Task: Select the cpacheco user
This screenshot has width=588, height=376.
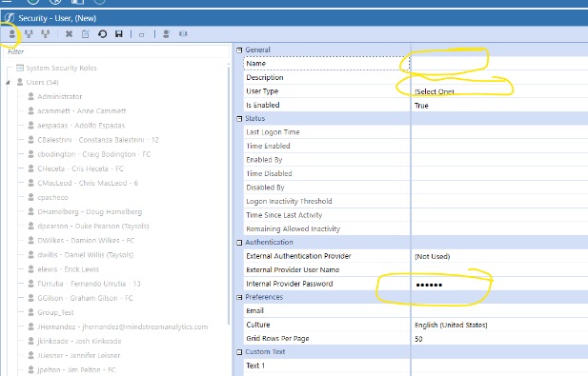Action: tap(52, 197)
